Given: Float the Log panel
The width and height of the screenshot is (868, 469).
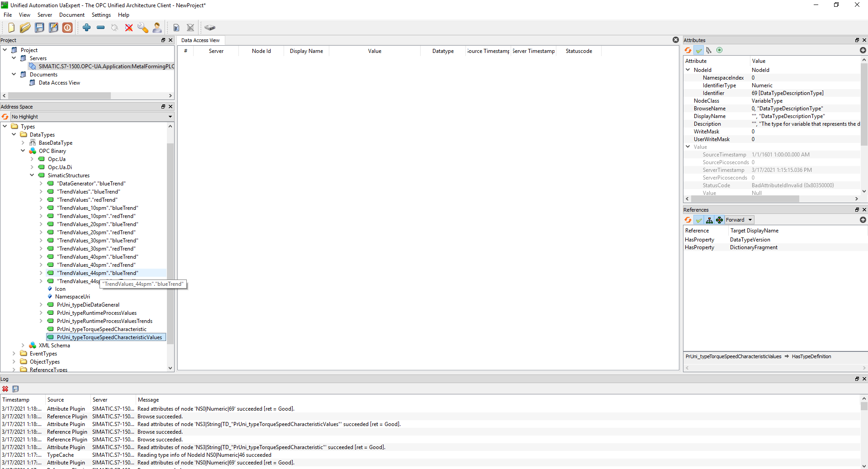Looking at the screenshot, I should [x=857, y=379].
